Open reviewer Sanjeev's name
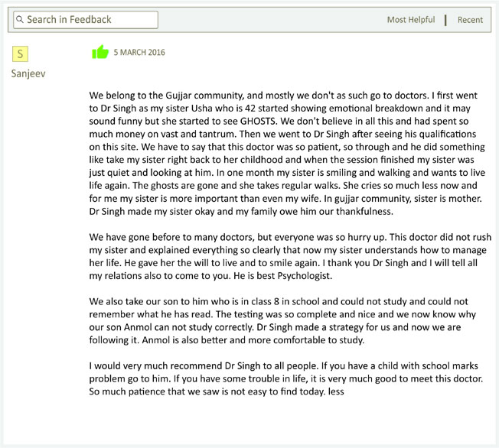Image resolution: width=499 pixels, height=448 pixels. [x=28, y=73]
